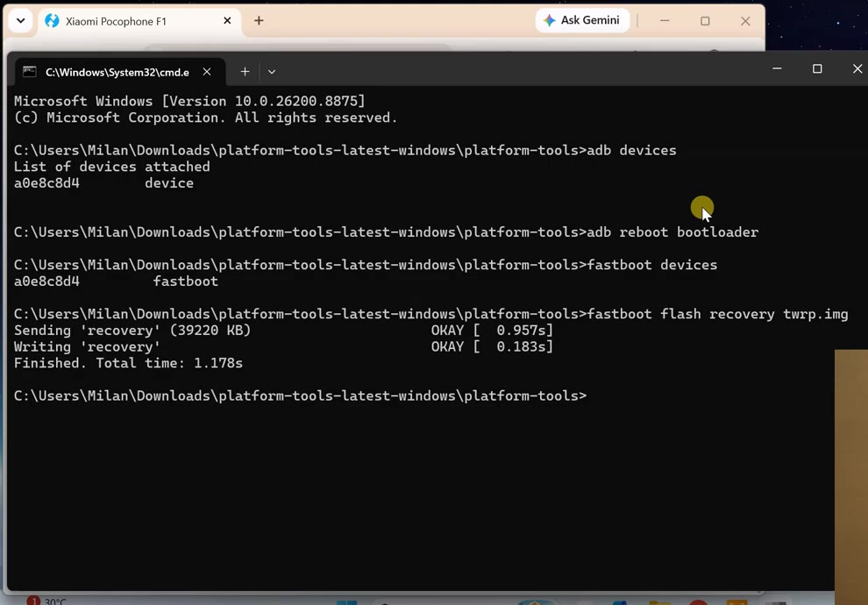
Task: Click the 'fastboot devices' command text
Action: (x=652, y=265)
